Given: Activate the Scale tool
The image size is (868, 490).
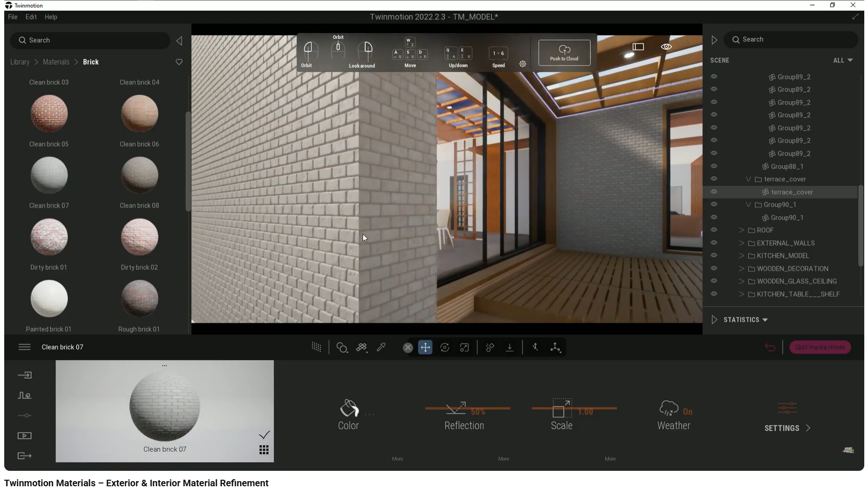Looking at the screenshot, I should 464,347.
